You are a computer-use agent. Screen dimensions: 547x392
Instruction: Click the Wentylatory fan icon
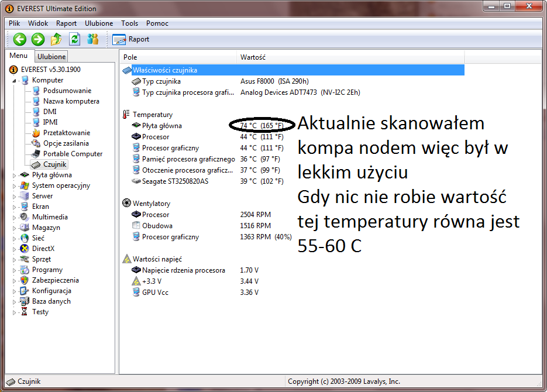[126, 203]
